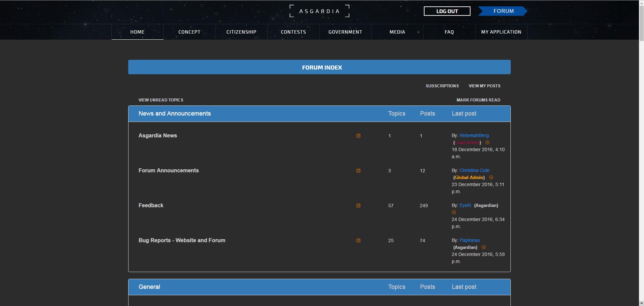The width and height of the screenshot is (644, 306).
Task: Click the Global Admin role label
Action: [x=469, y=177]
